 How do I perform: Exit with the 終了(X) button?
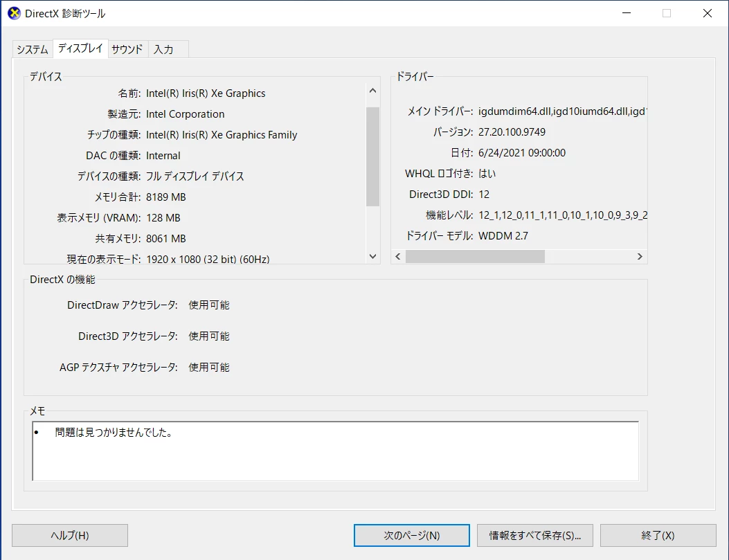[658, 535]
